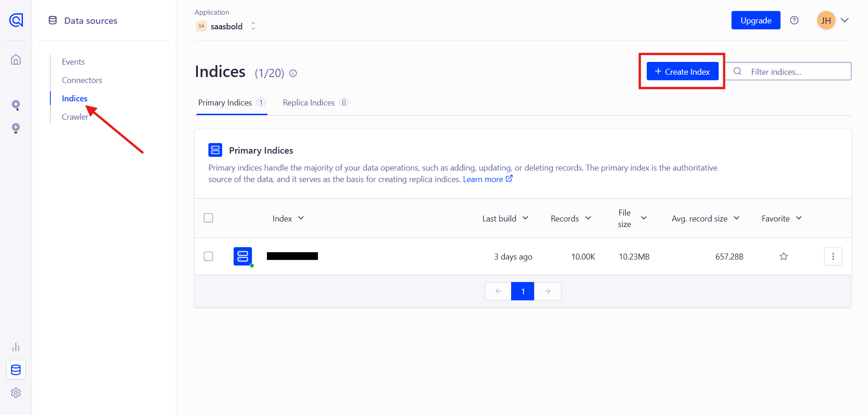The height and width of the screenshot is (415, 868).
Task: Open the Analytics bar chart icon
Action: pos(16,347)
